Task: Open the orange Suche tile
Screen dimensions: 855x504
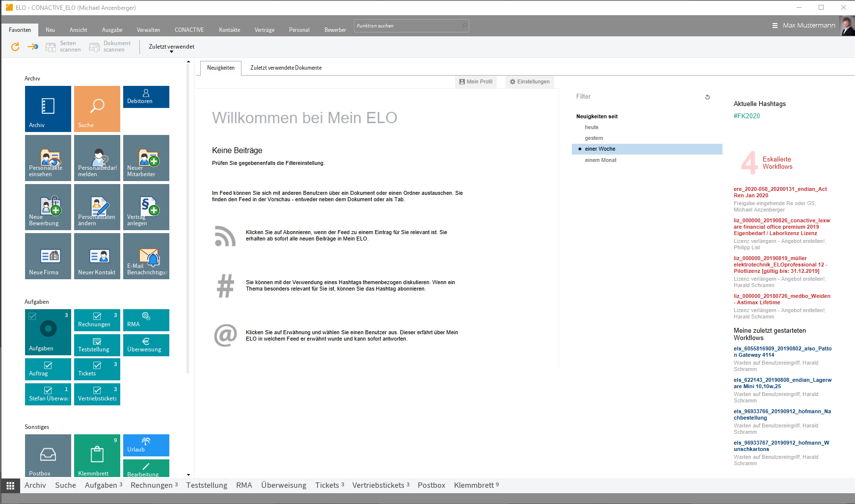Action: 97,109
